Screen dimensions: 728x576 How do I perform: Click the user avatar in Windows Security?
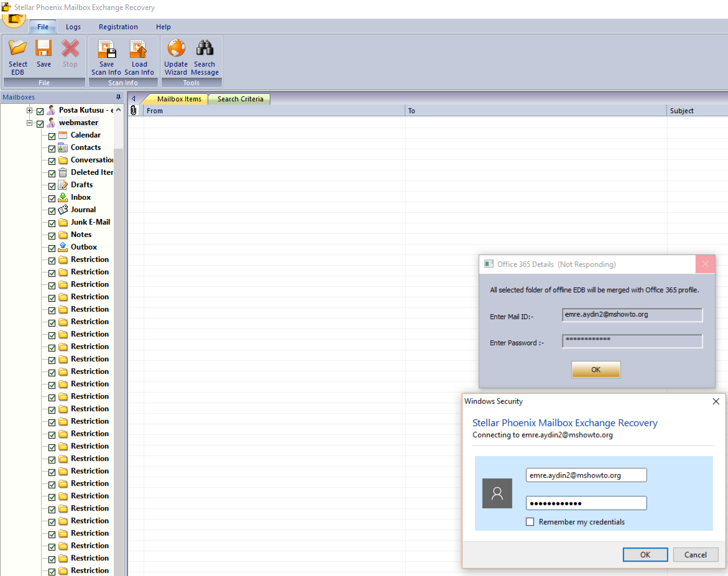497,493
